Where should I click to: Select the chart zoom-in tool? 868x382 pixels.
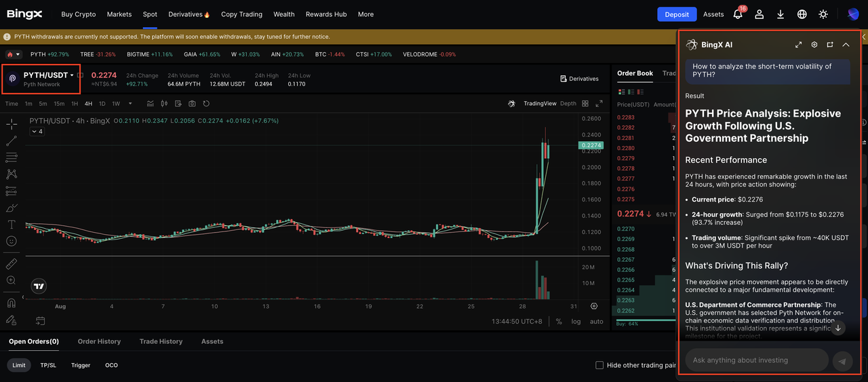pos(12,280)
